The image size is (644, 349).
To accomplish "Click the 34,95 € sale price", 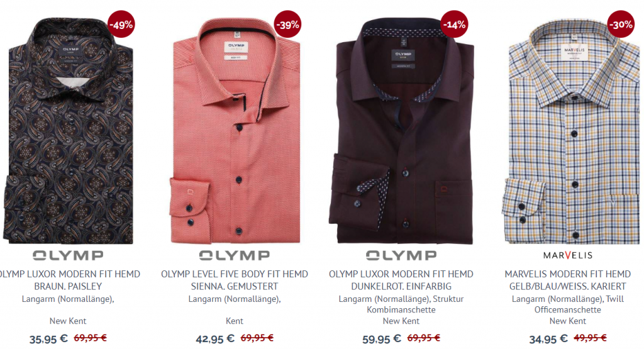I will tap(548, 339).
